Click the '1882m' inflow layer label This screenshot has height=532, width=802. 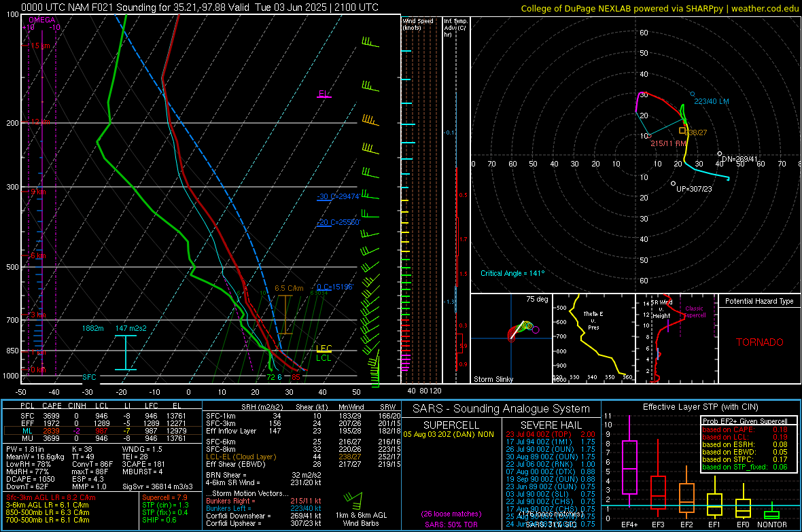point(92,328)
